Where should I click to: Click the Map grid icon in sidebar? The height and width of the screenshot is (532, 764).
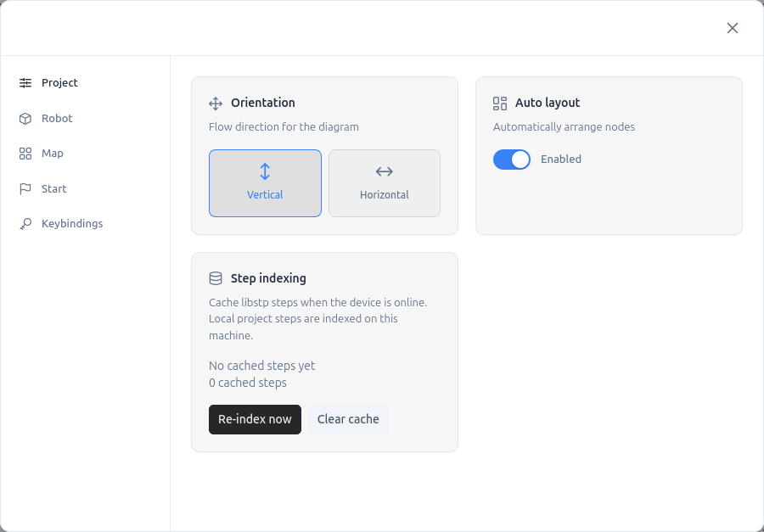(x=25, y=153)
